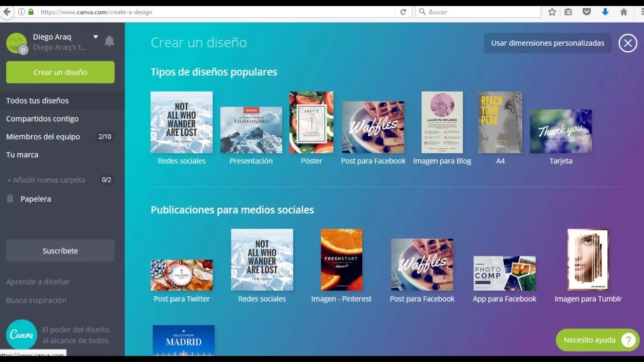The width and height of the screenshot is (644, 362).
Task: Click the green Crear un diseño button
Action: tap(60, 72)
